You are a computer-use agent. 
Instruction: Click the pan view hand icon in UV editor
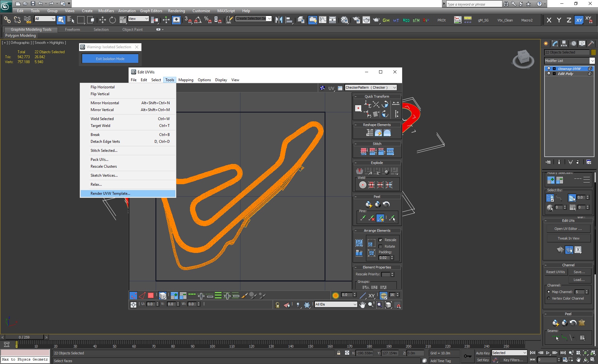click(x=362, y=305)
